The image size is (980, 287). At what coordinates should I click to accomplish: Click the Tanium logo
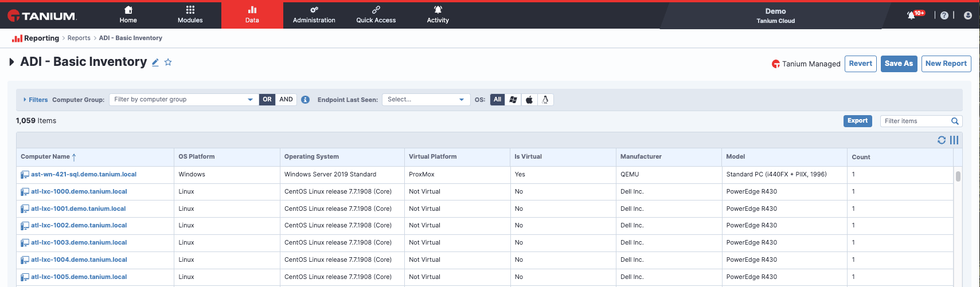click(42, 16)
